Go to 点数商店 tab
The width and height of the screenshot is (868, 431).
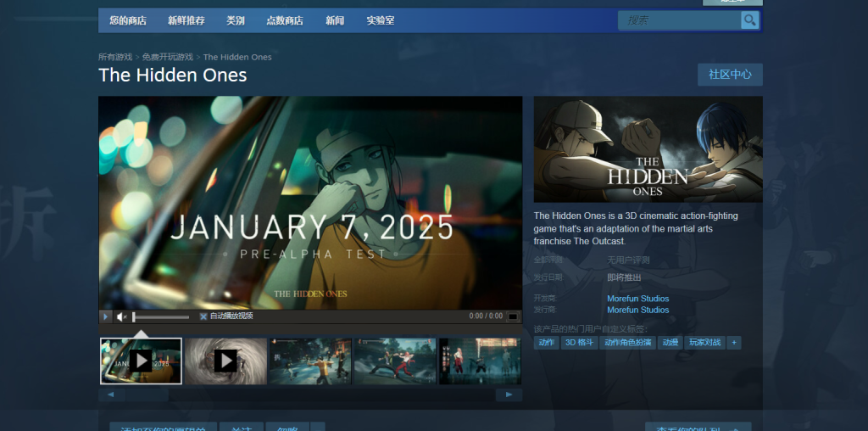pyautogui.click(x=285, y=20)
